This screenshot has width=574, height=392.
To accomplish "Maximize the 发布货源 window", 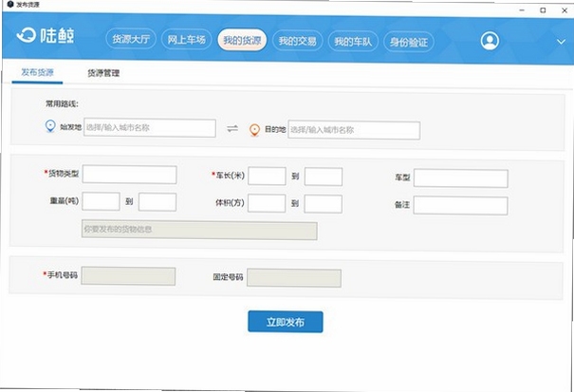I will click(x=543, y=10).
